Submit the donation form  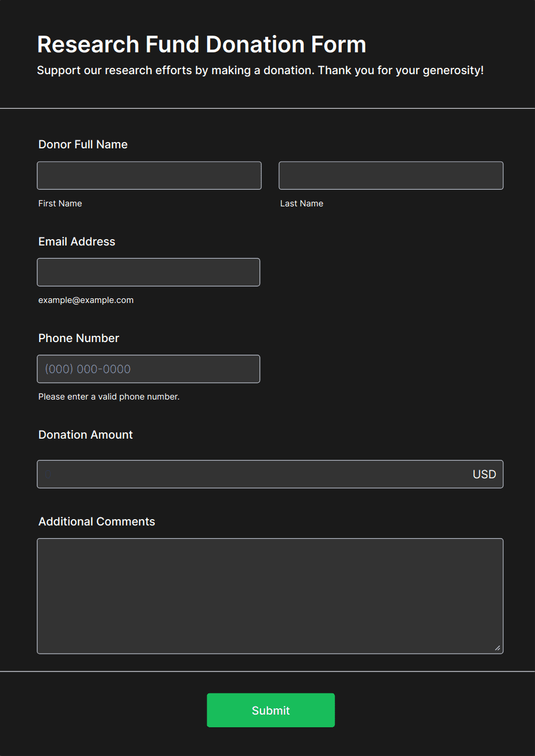[270, 710]
